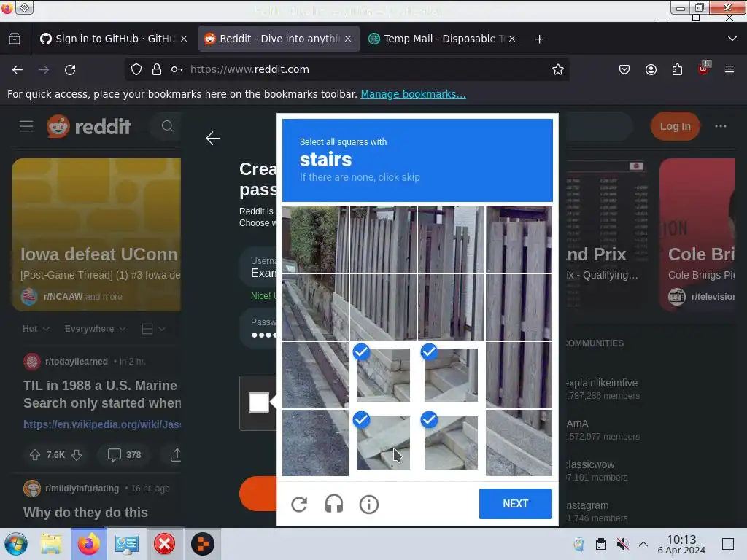Click the share icon on TIL post
This screenshot has width=747, height=560.
pyautogui.click(x=175, y=455)
